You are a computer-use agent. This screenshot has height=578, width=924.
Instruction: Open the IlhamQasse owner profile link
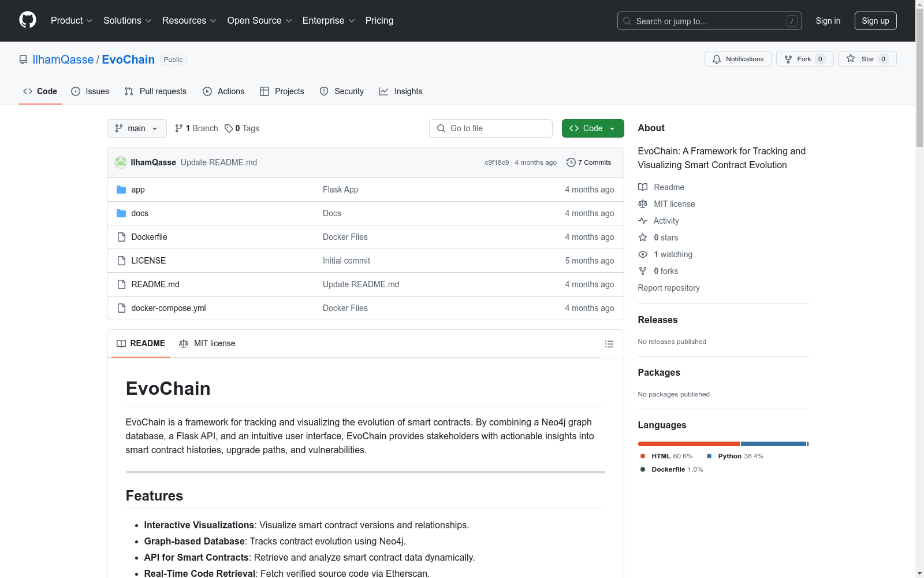63,60
